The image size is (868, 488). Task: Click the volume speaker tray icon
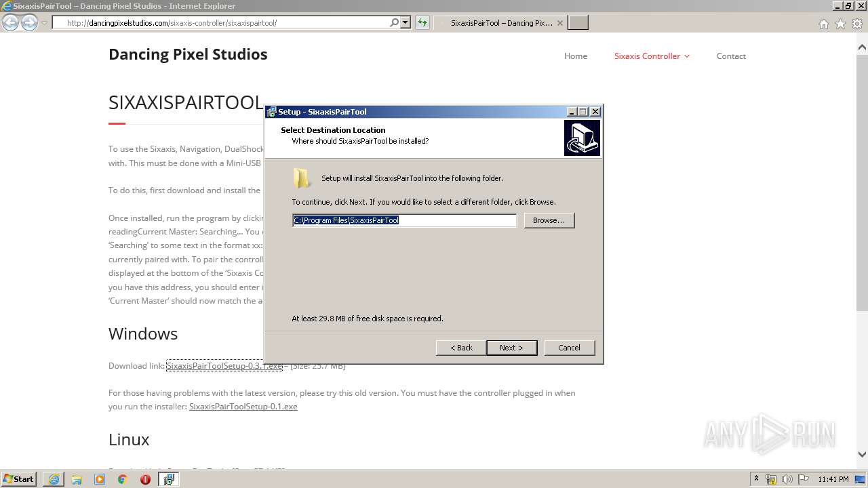click(x=787, y=479)
